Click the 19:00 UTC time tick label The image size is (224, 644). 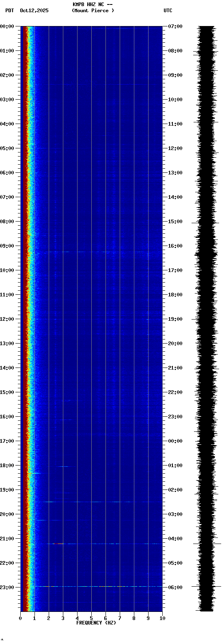pyautogui.click(x=175, y=319)
